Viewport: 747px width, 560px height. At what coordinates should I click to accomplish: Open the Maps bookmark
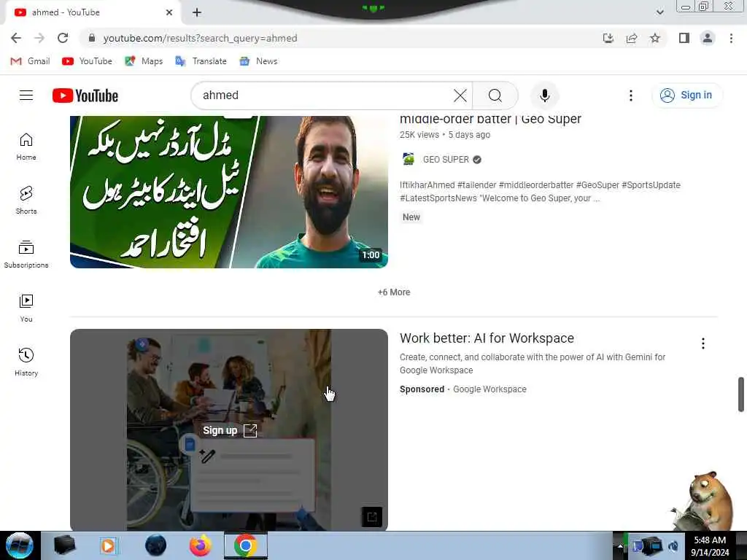click(x=144, y=61)
